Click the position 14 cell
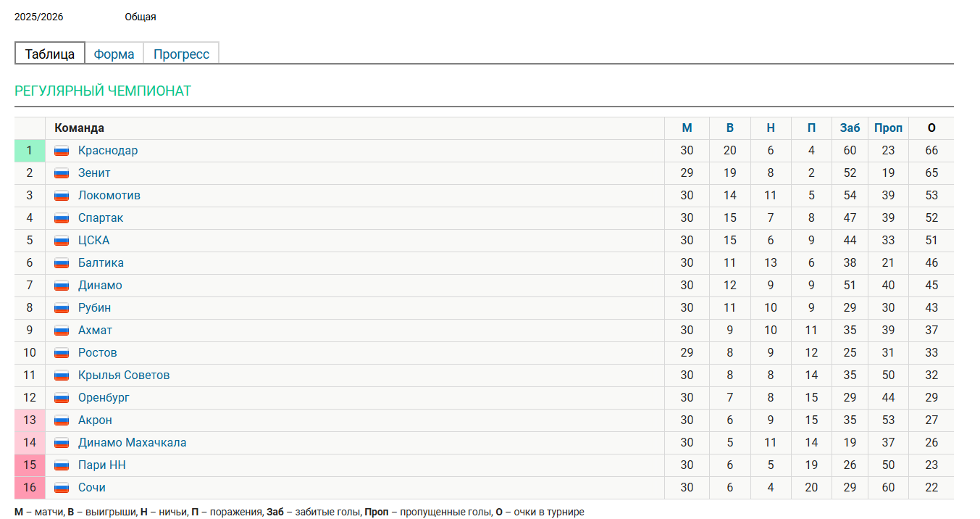The image size is (980, 519). coord(30,443)
